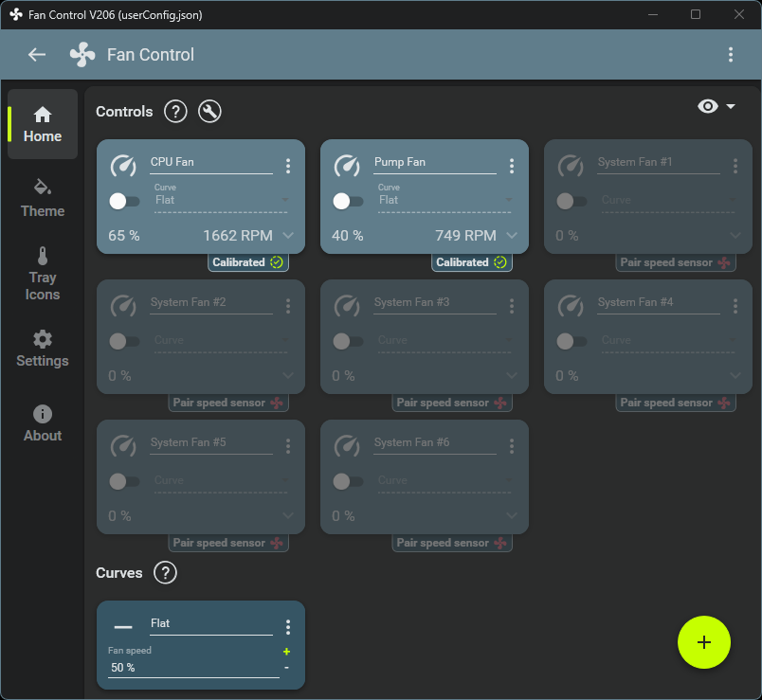Edit the Flat curve name field
This screenshot has width=762, height=700.
click(211, 624)
